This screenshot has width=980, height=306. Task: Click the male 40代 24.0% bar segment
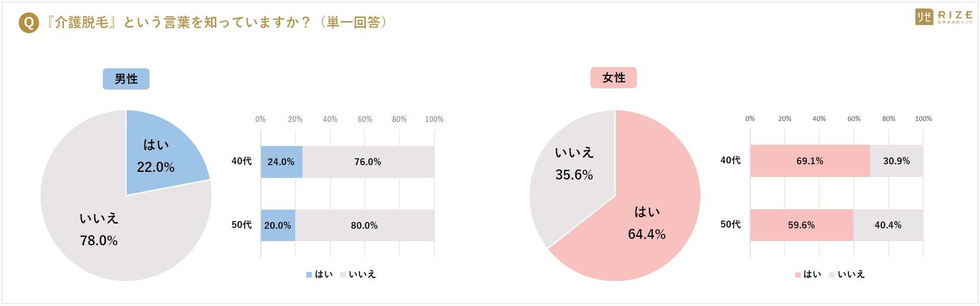pyautogui.click(x=281, y=162)
